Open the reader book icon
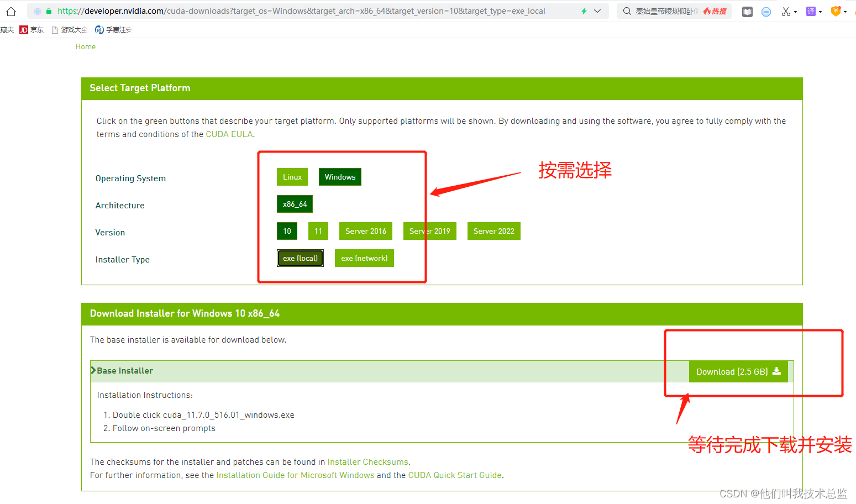The height and width of the screenshot is (504, 856). 747,12
